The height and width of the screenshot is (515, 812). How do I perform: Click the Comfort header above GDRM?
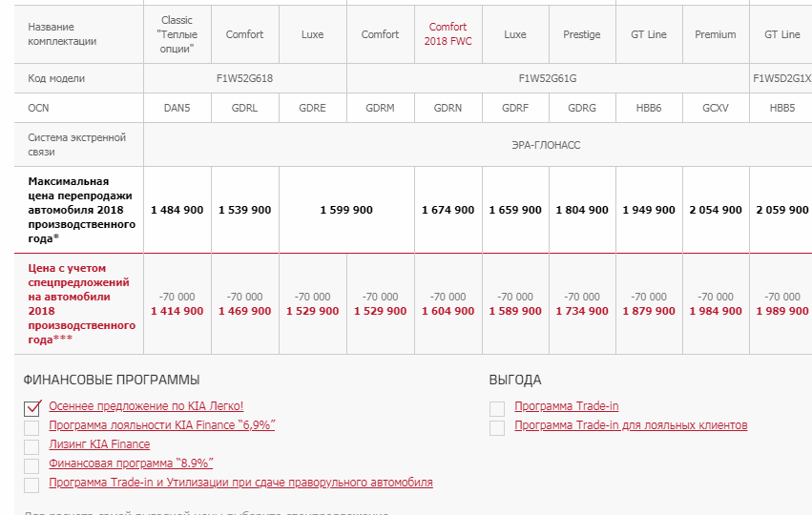point(380,34)
